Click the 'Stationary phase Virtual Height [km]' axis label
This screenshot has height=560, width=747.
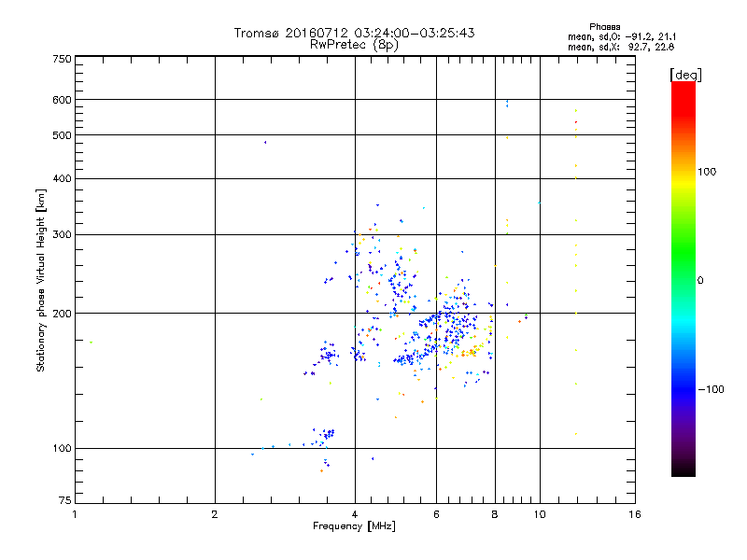(x=41, y=280)
